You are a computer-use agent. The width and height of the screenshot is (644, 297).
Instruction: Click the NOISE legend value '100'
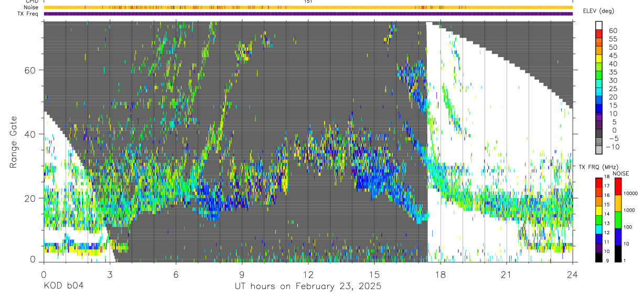click(x=628, y=227)
